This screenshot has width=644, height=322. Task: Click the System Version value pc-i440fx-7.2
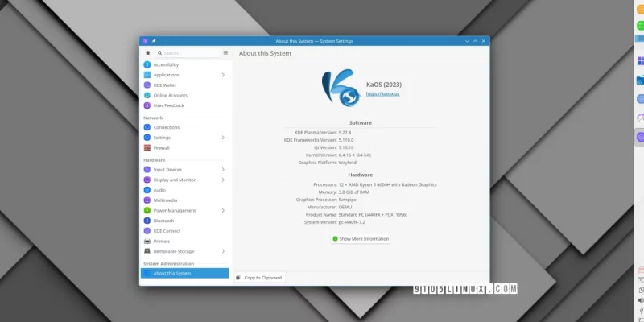[x=352, y=222]
